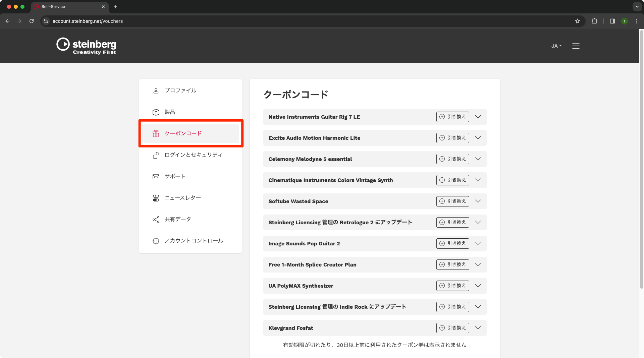Redeem Celemony Melodyne 5 essential

click(452, 159)
